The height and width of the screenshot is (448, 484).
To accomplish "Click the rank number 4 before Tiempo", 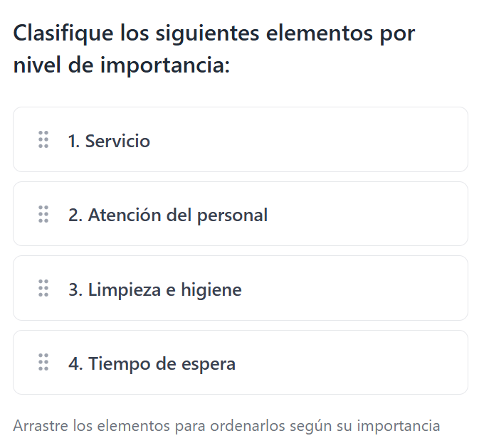I will point(74,363).
